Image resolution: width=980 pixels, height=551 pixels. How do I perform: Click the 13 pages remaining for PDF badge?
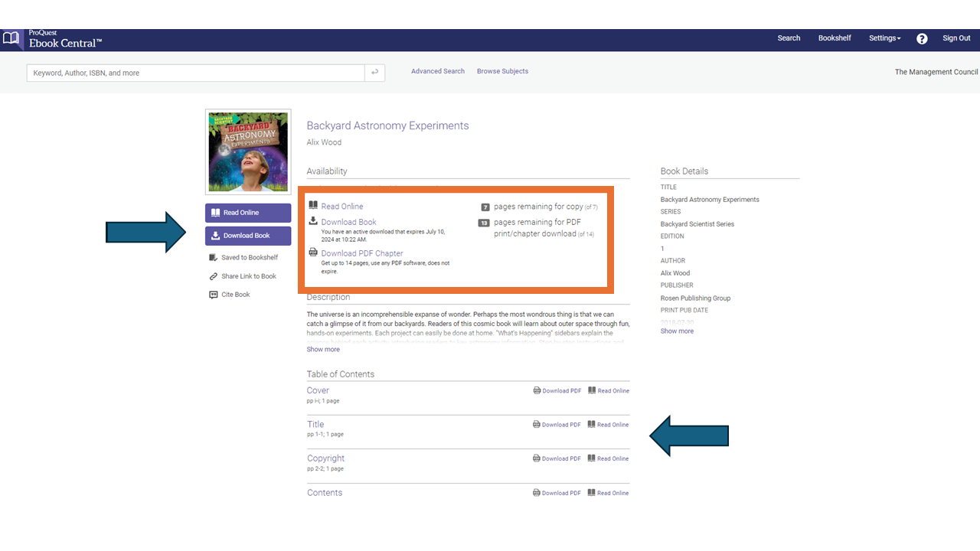[484, 223]
